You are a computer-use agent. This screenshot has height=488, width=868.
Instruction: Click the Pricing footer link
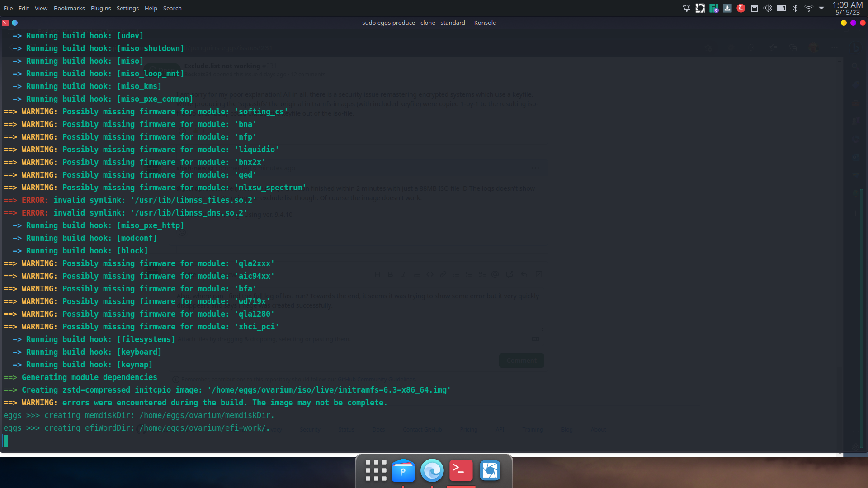469,429
